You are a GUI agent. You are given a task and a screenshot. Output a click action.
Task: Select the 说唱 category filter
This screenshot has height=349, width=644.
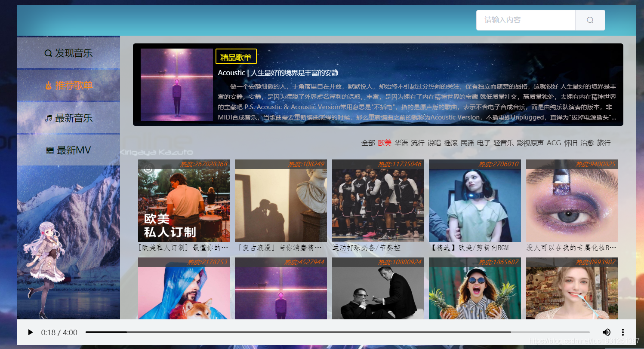pyautogui.click(x=434, y=143)
